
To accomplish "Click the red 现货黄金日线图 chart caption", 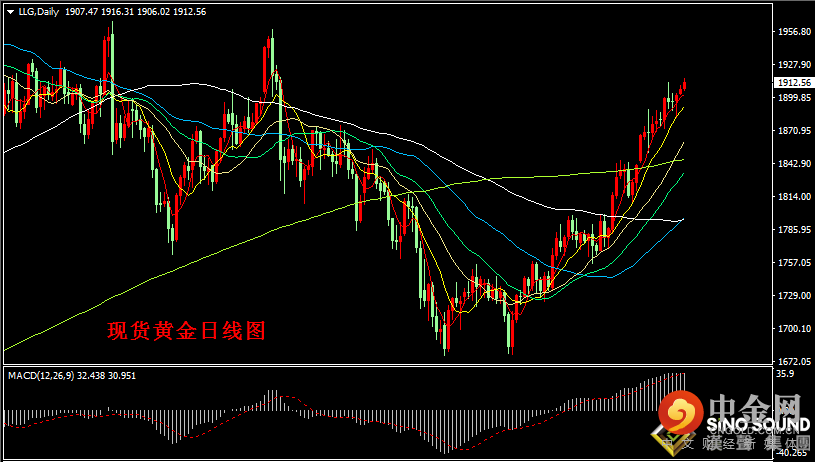I will [186, 331].
